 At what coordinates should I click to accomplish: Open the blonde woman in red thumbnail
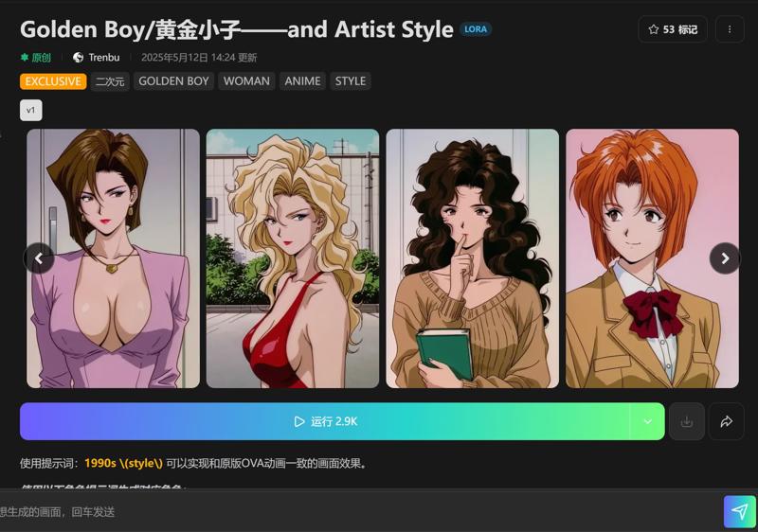[293, 258]
